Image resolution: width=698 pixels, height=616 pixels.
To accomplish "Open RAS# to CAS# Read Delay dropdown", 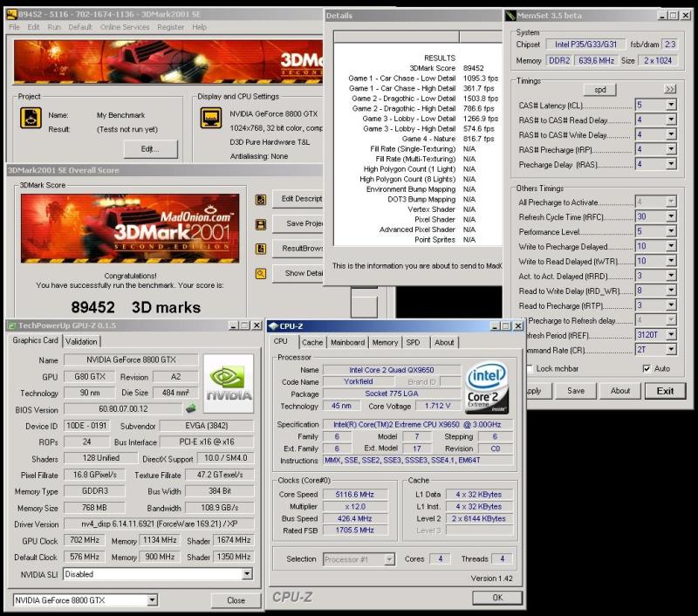I will (x=671, y=120).
